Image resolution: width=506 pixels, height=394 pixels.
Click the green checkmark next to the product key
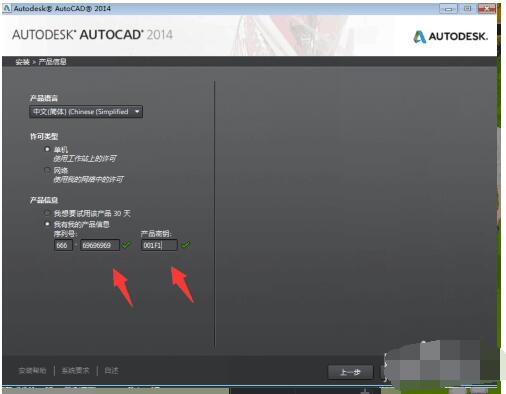pos(186,245)
